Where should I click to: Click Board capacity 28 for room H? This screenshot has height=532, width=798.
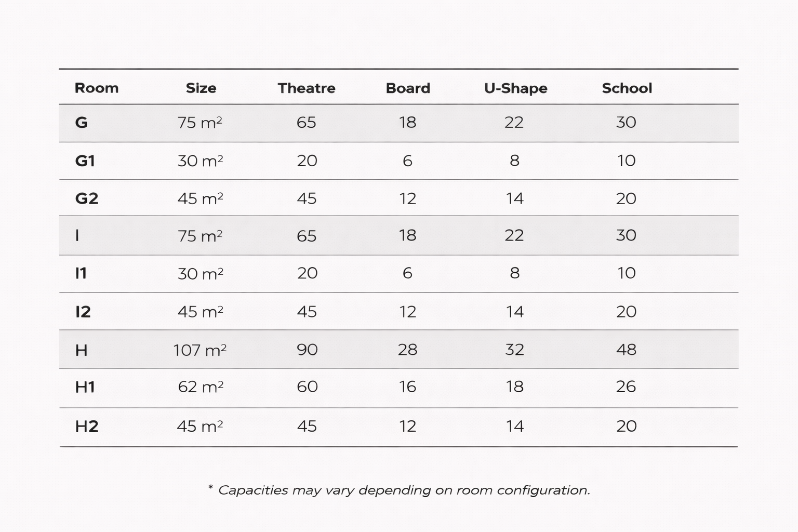click(407, 350)
